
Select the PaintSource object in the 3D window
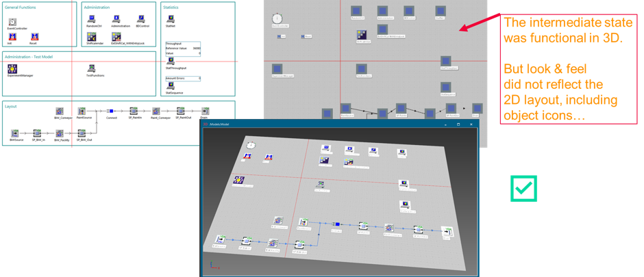tap(304, 222)
